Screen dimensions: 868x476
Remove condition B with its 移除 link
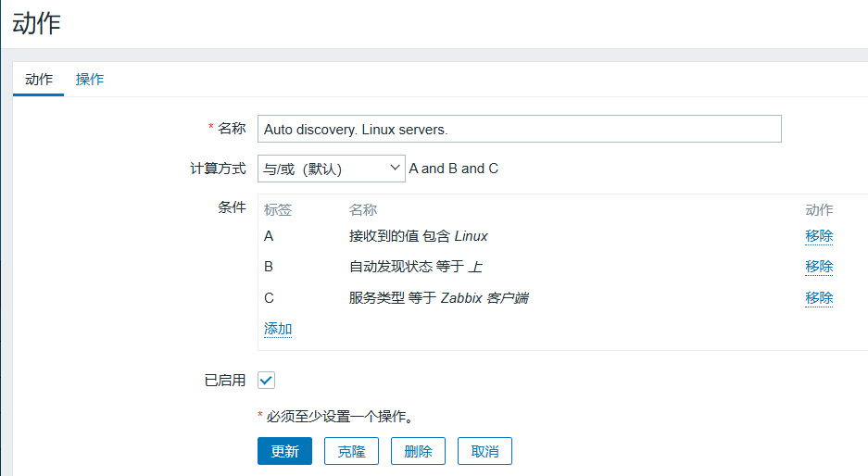click(x=819, y=267)
